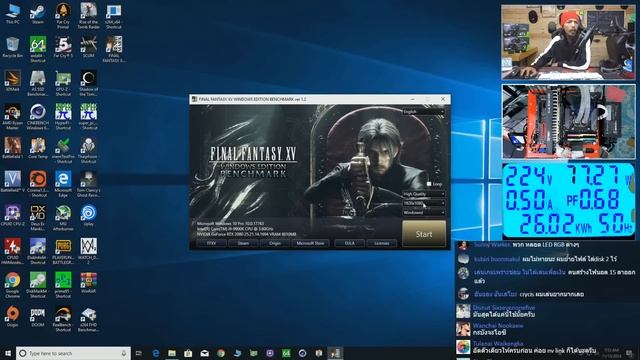The image size is (640, 360).
Task: Select the Far Cry Primal desktop icon
Action: click(x=63, y=16)
